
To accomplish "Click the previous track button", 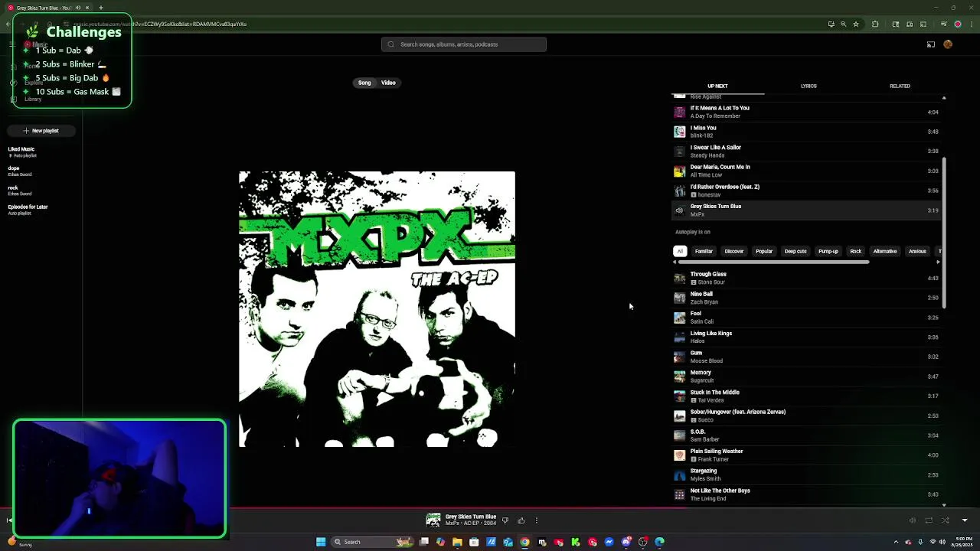I will [x=9, y=520].
